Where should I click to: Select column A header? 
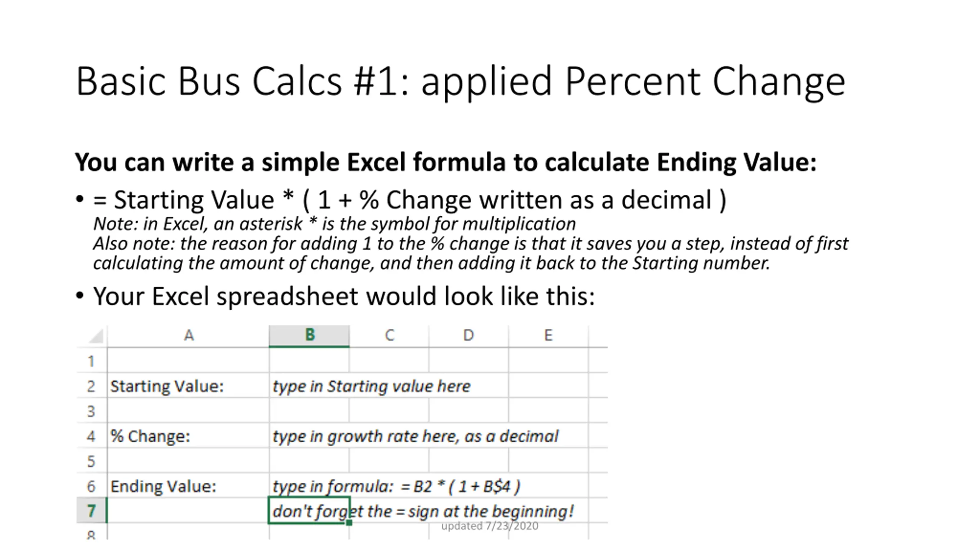(x=188, y=336)
